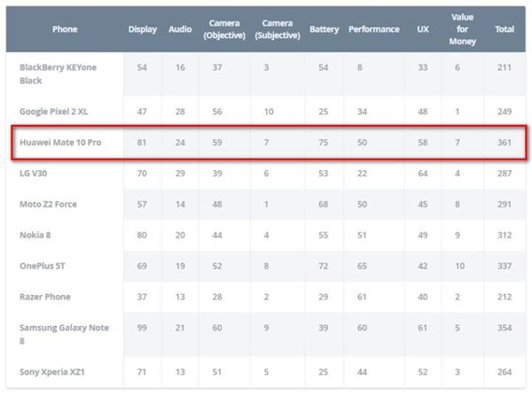532x396 pixels.
Task: Click the Audio column header
Action: (181, 29)
